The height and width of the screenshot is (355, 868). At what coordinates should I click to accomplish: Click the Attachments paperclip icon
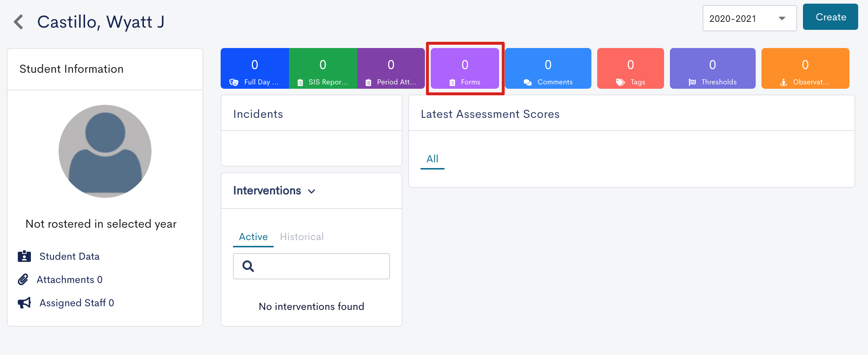pyautogui.click(x=23, y=279)
